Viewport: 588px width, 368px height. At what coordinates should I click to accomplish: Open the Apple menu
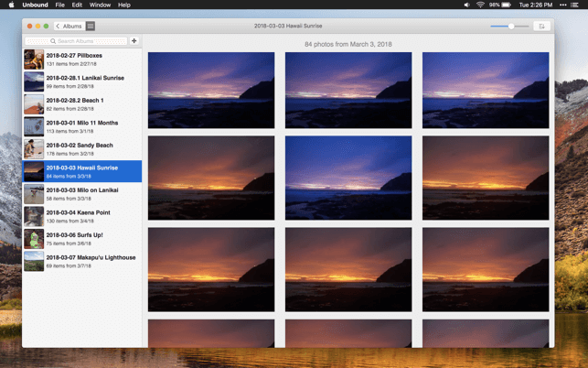pyautogui.click(x=10, y=5)
